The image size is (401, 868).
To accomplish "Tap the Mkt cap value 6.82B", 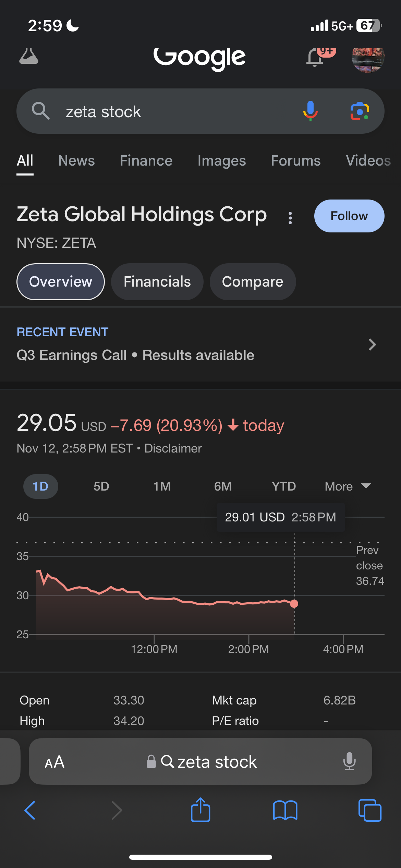I will [x=340, y=700].
